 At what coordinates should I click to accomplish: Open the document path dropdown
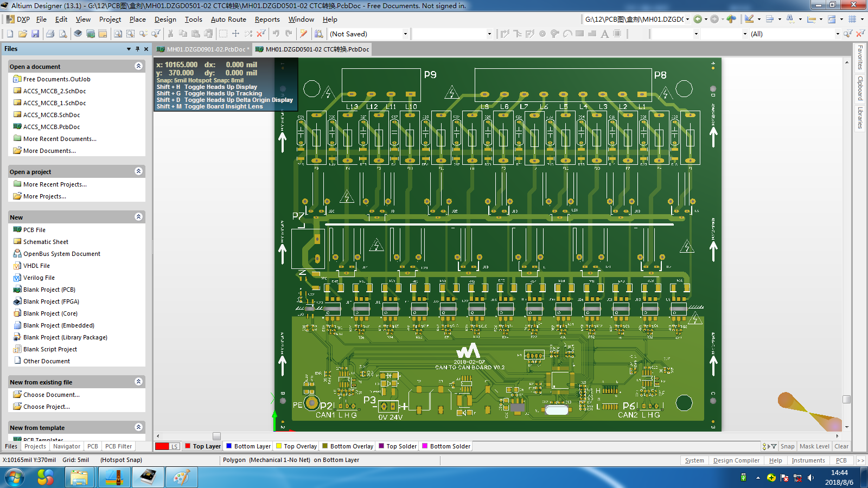[x=687, y=19]
